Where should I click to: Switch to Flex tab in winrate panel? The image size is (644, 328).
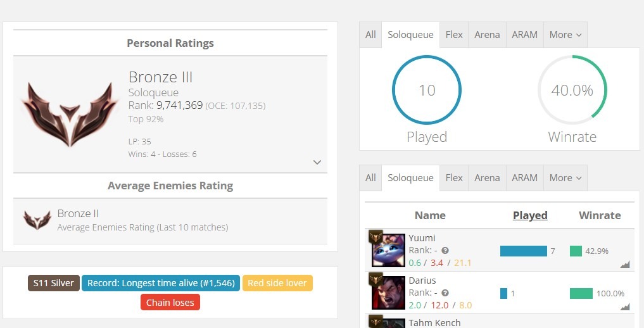click(454, 35)
